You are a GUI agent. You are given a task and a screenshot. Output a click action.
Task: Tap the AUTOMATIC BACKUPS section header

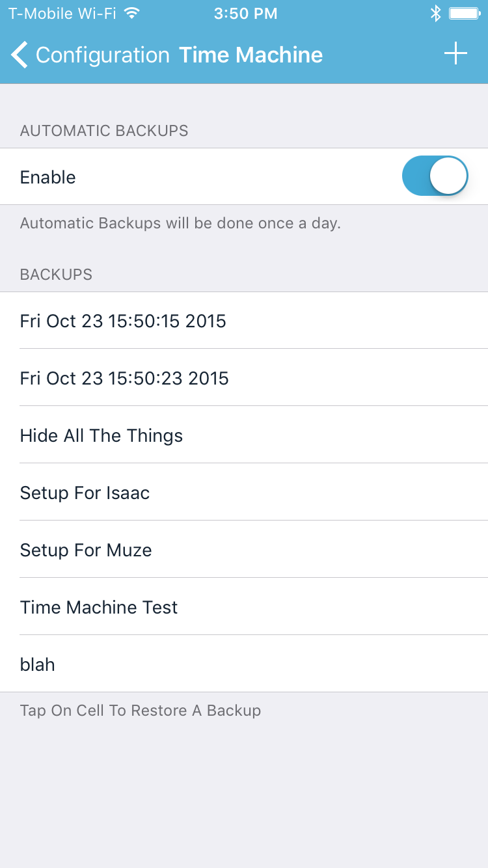pyautogui.click(x=104, y=131)
